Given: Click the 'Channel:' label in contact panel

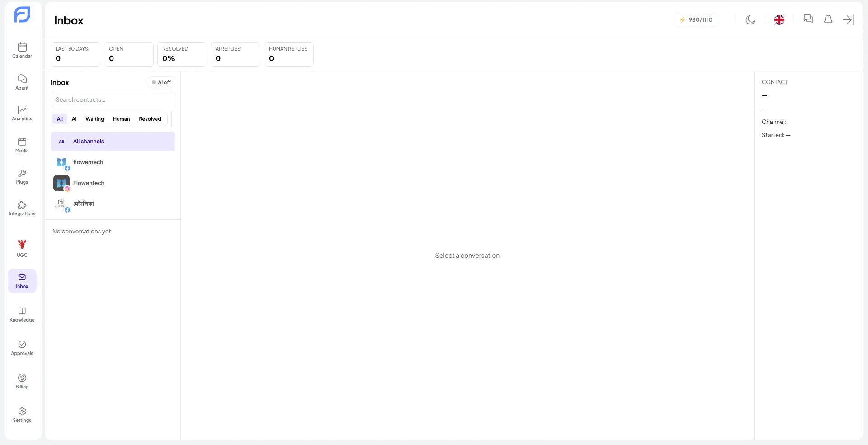Looking at the screenshot, I should point(774,122).
